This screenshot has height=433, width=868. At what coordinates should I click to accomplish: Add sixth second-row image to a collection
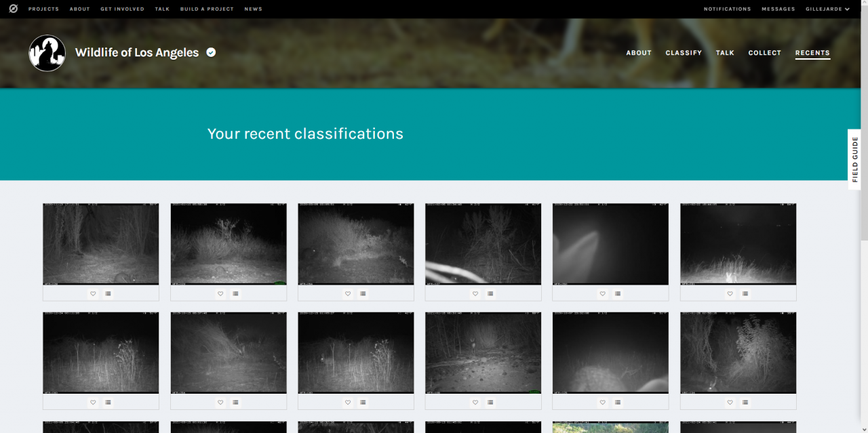[745, 403]
